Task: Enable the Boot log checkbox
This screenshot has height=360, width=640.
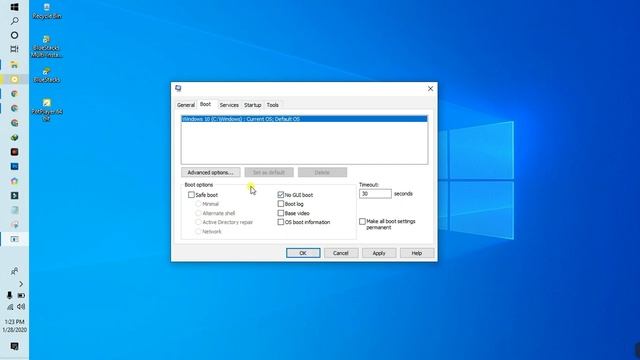Action: click(280, 204)
